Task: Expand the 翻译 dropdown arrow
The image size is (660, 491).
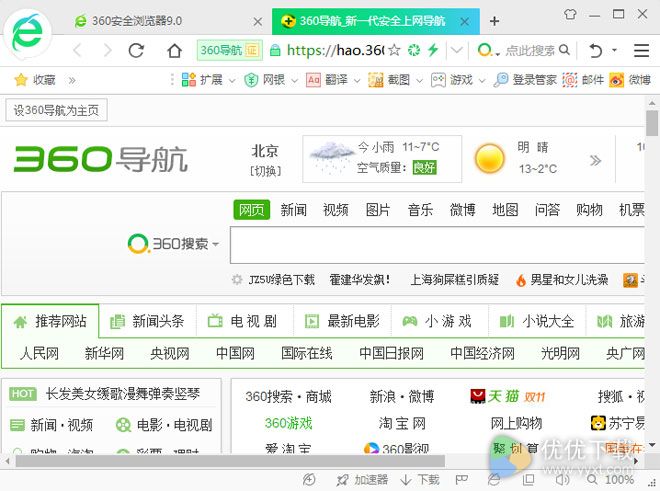Action: pyautogui.click(x=357, y=80)
